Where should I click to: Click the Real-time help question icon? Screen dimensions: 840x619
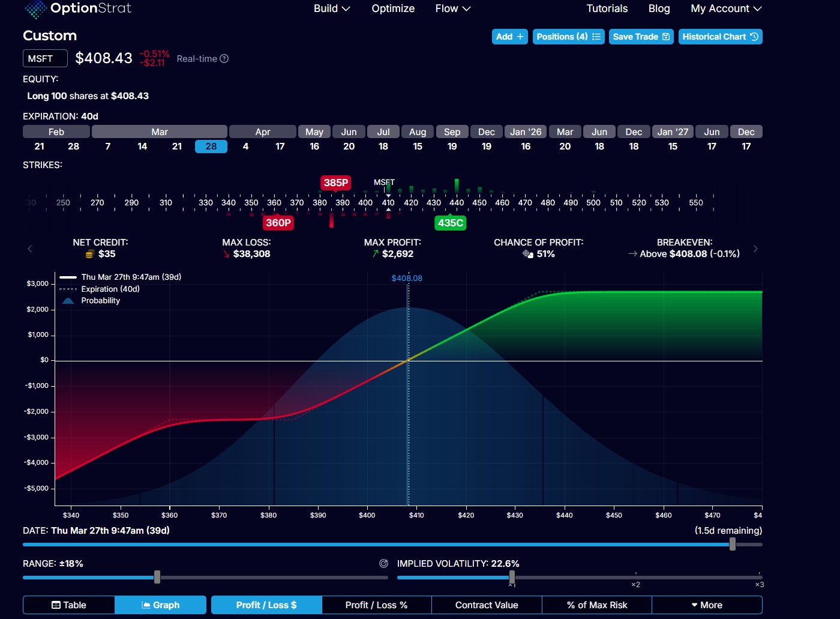click(224, 59)
